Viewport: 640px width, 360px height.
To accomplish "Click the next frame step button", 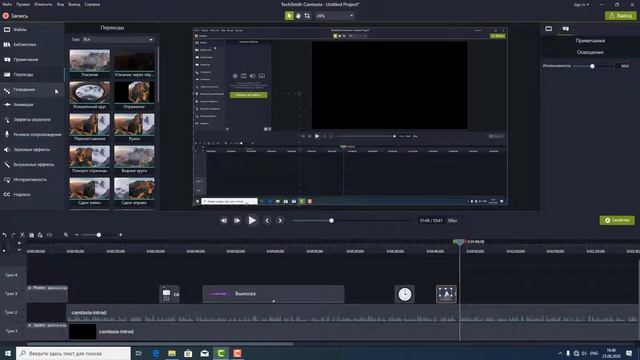I will pos(237,220).
